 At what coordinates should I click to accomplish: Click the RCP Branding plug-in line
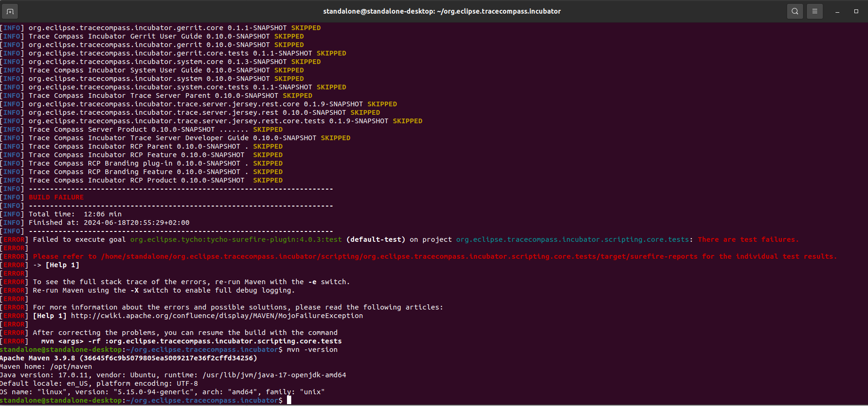(x=142, y=163)
